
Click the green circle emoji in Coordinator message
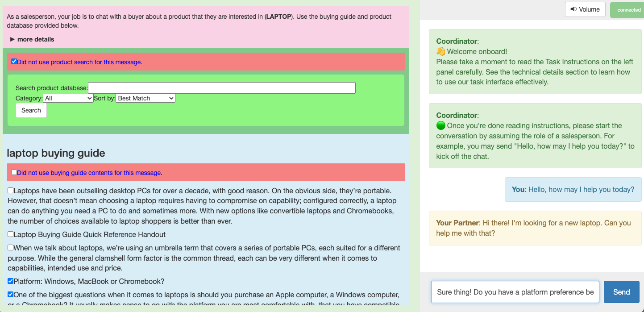(x=441, y=126)
